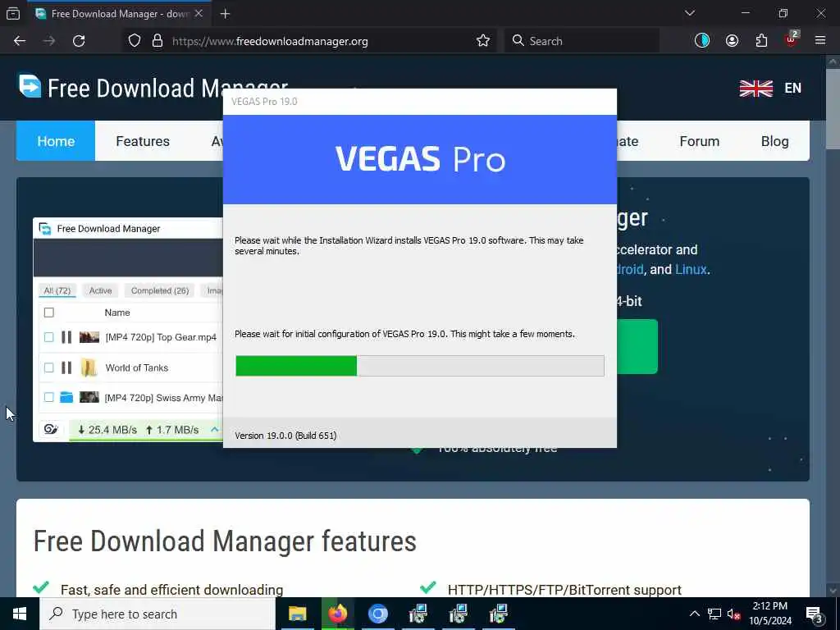This screenshot has width=840, height=630.
Task: Open the recent browsing button at tab strip start
Action: coord(13,13)
